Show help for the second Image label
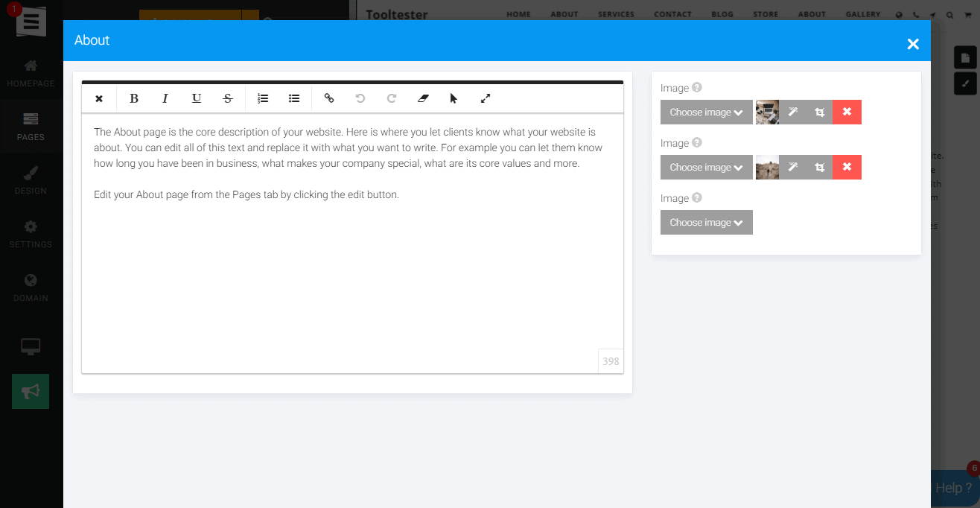 [697, 142]
